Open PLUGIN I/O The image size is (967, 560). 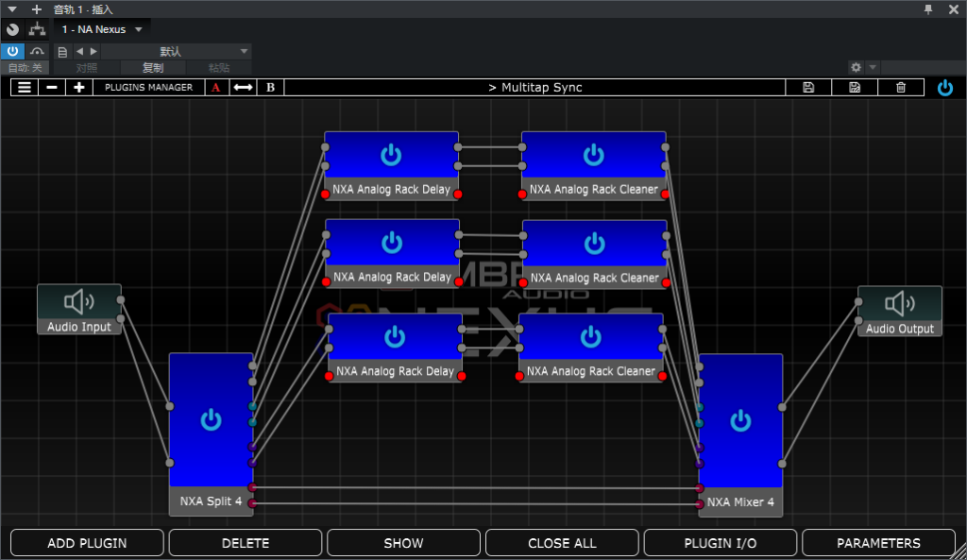tap(721, 543)
